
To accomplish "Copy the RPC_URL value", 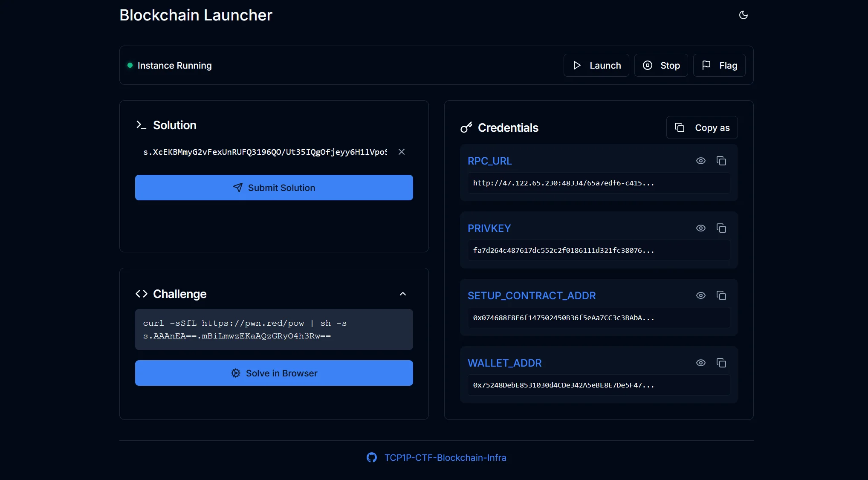I will 721,161.
